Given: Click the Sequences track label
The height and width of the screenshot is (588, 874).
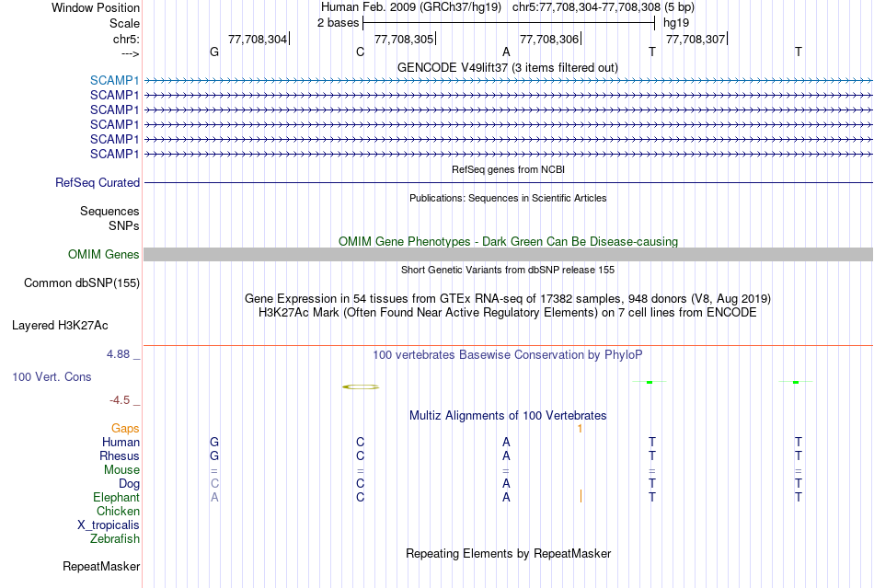Looking at the screenshot, I should click(x=109, y=212).
